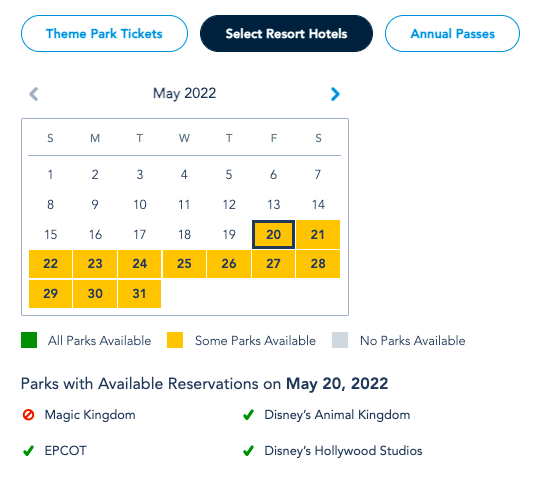The image size is (540, 485).
Task: Click the green All Parks Available swatch
Action: tap(29, 340)
